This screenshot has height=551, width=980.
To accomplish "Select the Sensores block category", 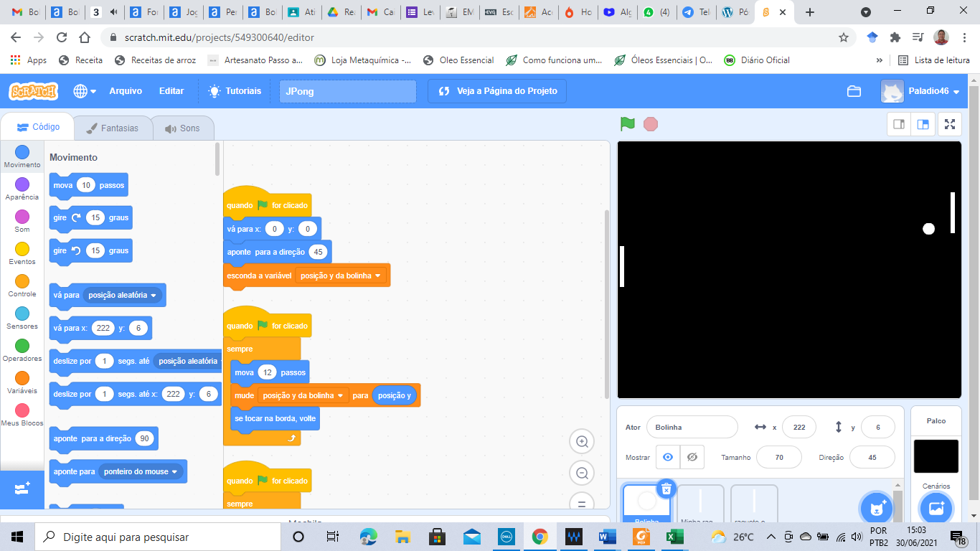I will [x=22, y=319].
